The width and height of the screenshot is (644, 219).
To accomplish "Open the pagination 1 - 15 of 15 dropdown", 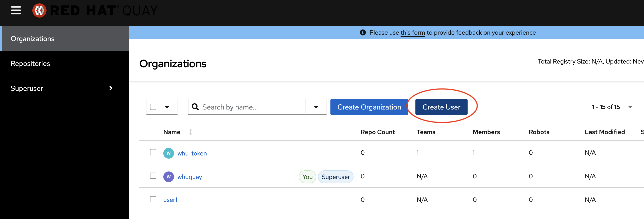I will click(630, 107).
